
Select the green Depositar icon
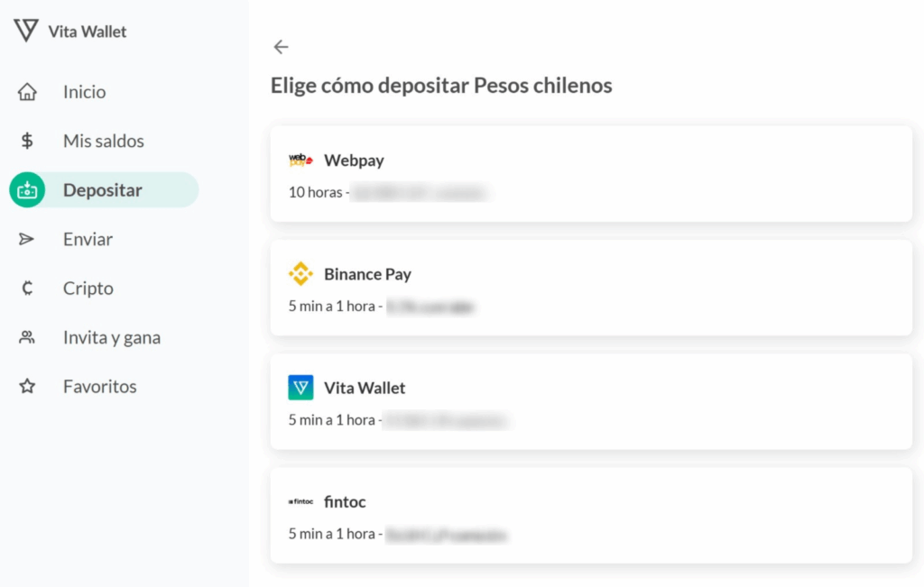pos(27,190)
